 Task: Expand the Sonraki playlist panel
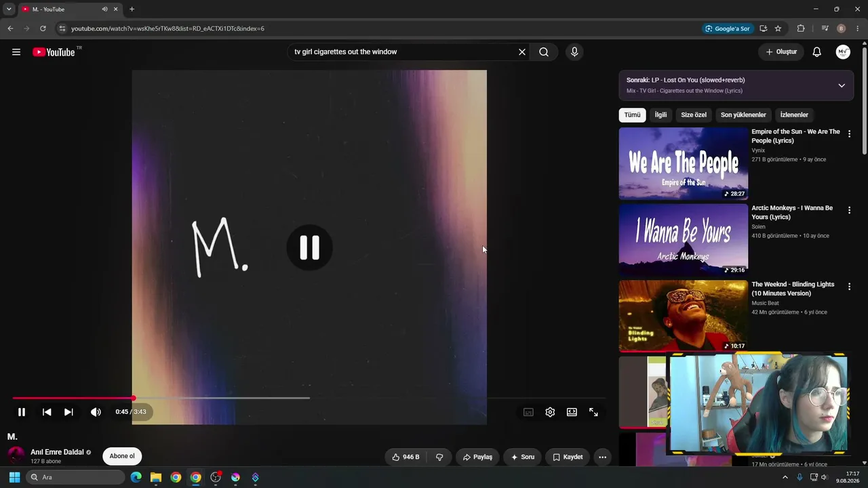pos(842,85)
